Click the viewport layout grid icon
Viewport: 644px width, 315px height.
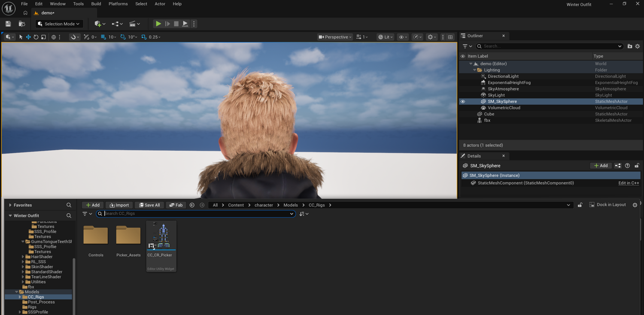coord(450,37)
